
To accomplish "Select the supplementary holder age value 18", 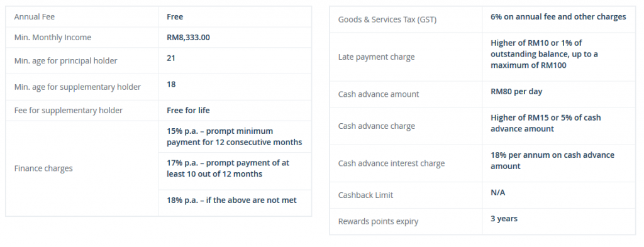I will (x=171, y=84).
